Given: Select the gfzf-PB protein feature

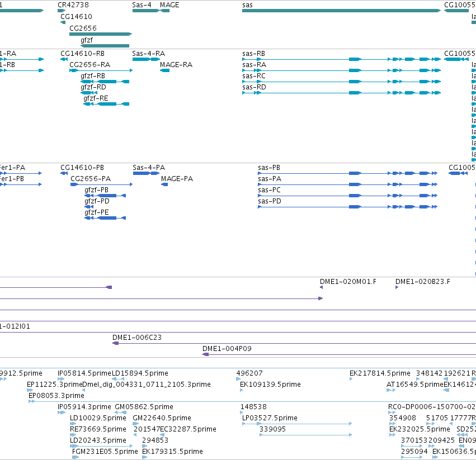Looking at the screenshot, I should pos(105,196).
